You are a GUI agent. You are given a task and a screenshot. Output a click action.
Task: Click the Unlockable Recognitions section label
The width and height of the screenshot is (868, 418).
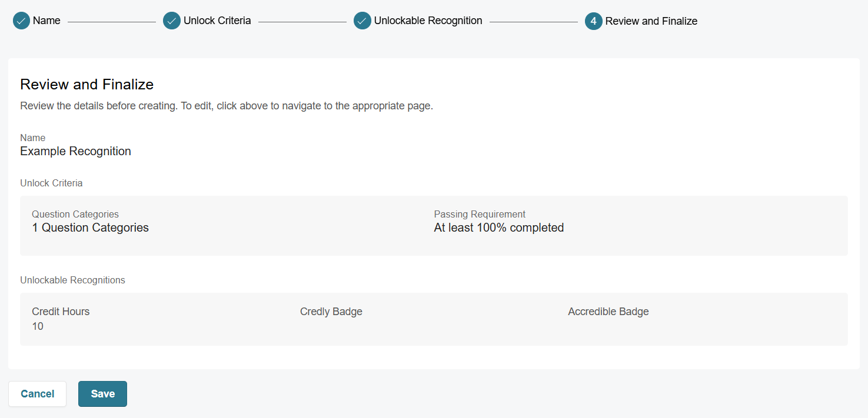click(x=72, y=280)
